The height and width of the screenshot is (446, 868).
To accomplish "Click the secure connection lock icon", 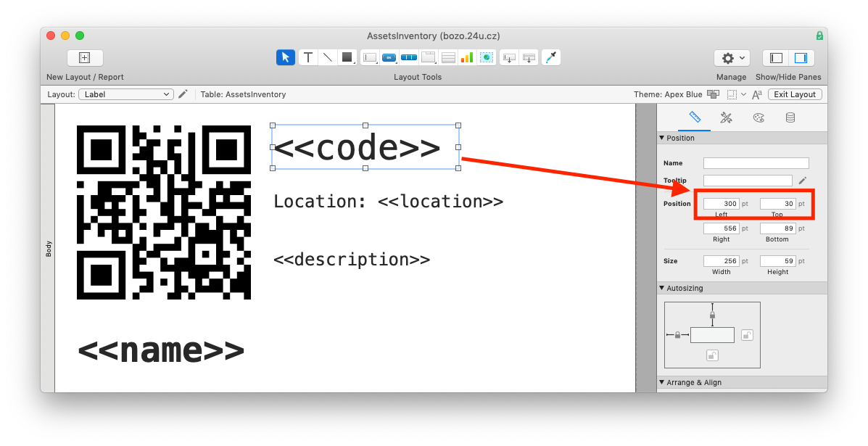I will pyautogui.click(x=819, y=36).
